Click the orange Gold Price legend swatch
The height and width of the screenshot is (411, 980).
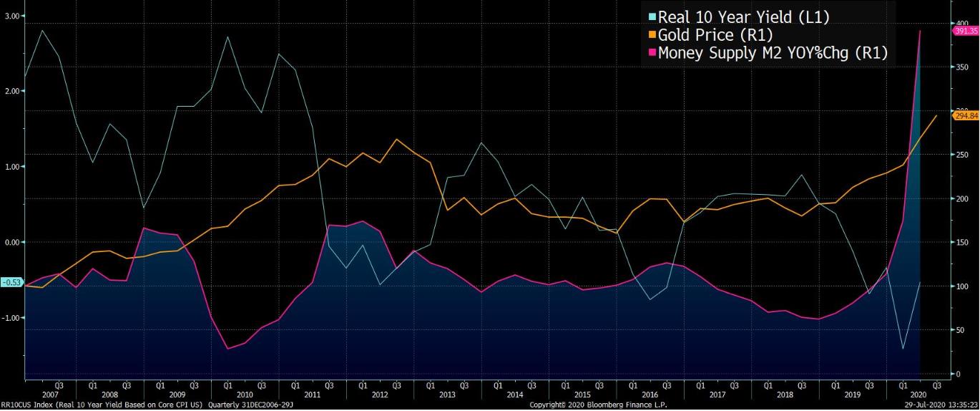[x=650, y=36]
